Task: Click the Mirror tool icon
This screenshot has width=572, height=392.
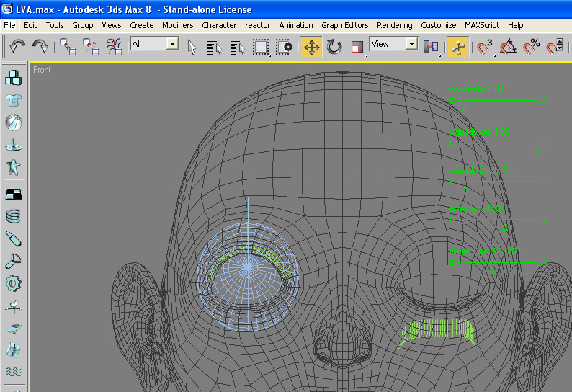Action: click(x=431, y=47)
